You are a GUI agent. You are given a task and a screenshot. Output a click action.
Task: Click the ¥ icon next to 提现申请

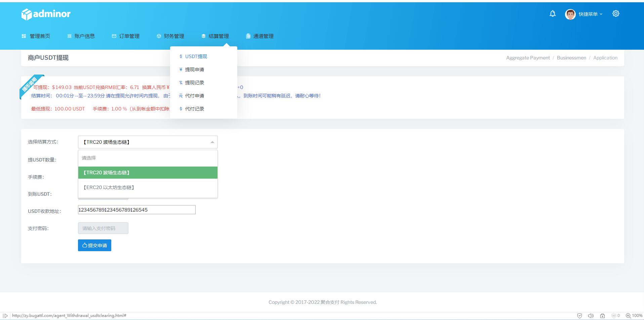pyautogui.click(x=180, y=70)
